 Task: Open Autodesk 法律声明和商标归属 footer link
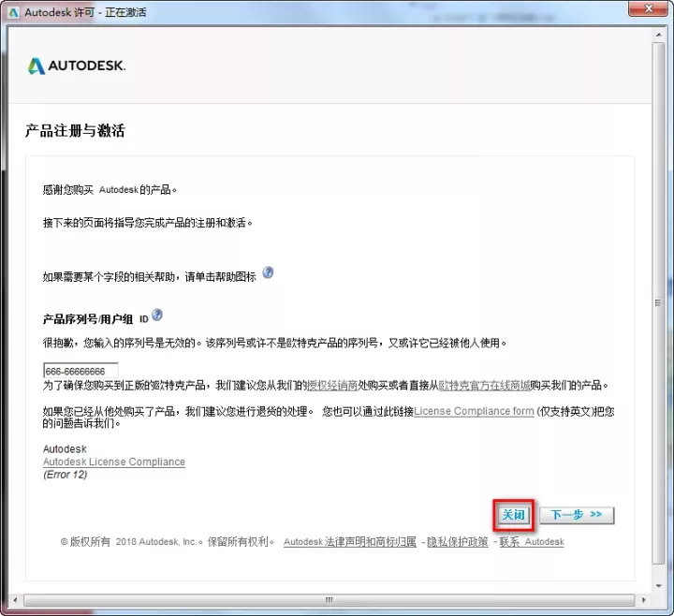pos(351,542)
